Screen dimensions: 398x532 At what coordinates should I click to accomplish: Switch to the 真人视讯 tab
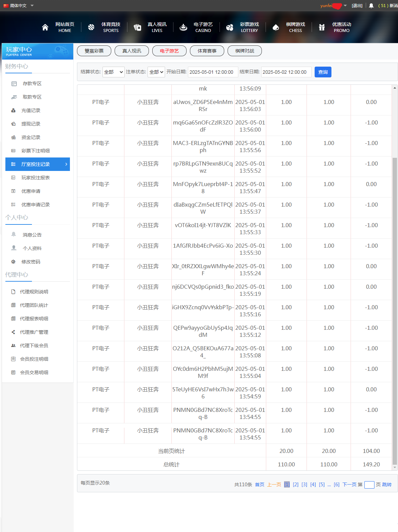pos(131,51)
